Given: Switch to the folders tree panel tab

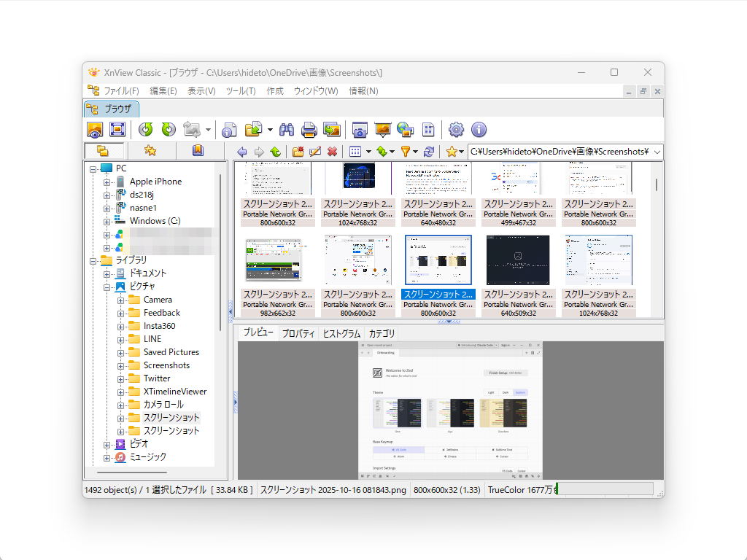Looking at the screenshot, I should (x=104, y=151).
